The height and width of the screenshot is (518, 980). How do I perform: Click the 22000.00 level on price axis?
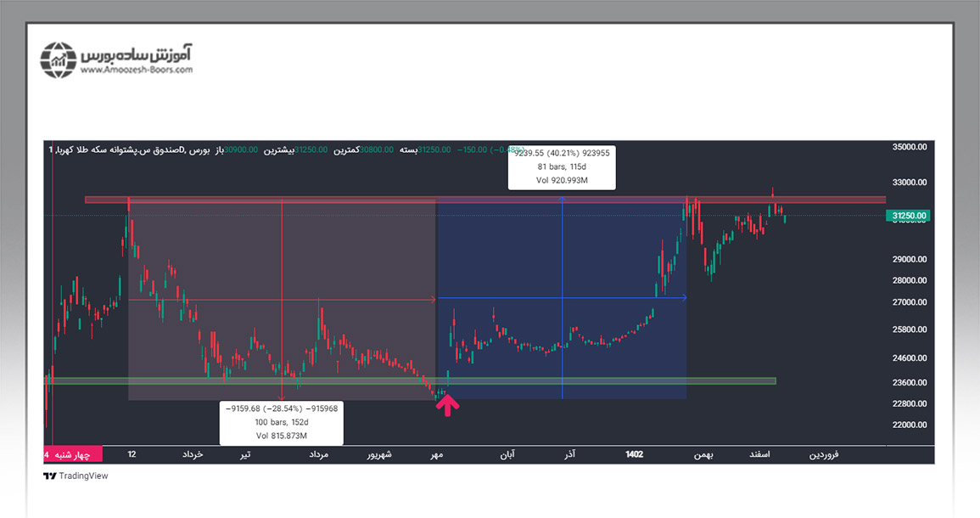[909, 425]
